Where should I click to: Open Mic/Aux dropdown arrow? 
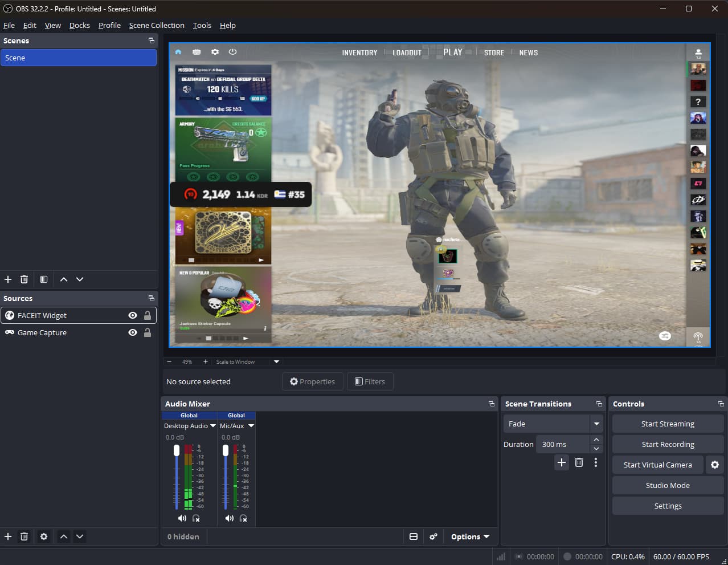tap(251, 426)
